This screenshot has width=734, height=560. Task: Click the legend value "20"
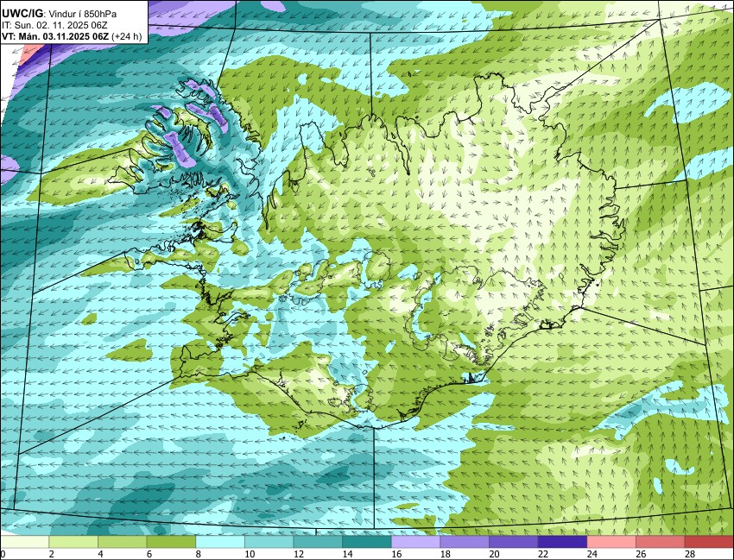[x=494, y=554]
